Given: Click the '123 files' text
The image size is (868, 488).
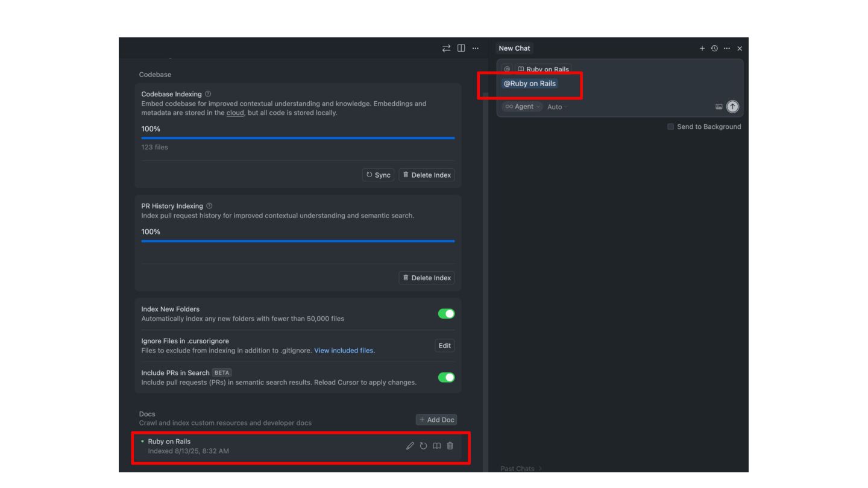Looking at the screenshot, I should point(155,147).
